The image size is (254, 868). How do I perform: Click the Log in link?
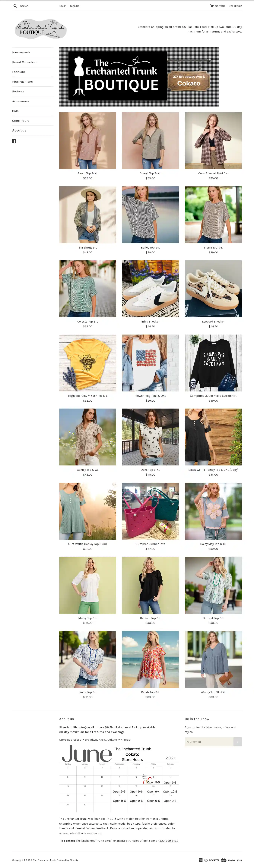point(63,6)
